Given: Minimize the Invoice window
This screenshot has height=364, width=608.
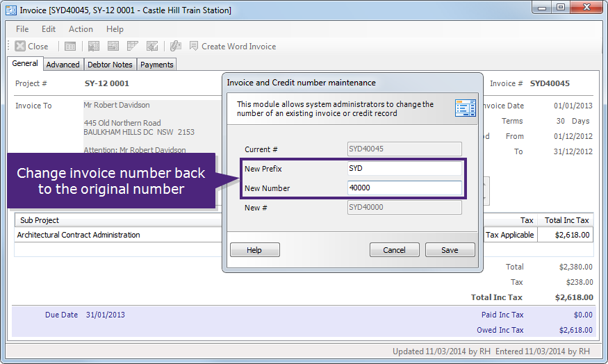Looking at the screenshot, I should point(542,8).
